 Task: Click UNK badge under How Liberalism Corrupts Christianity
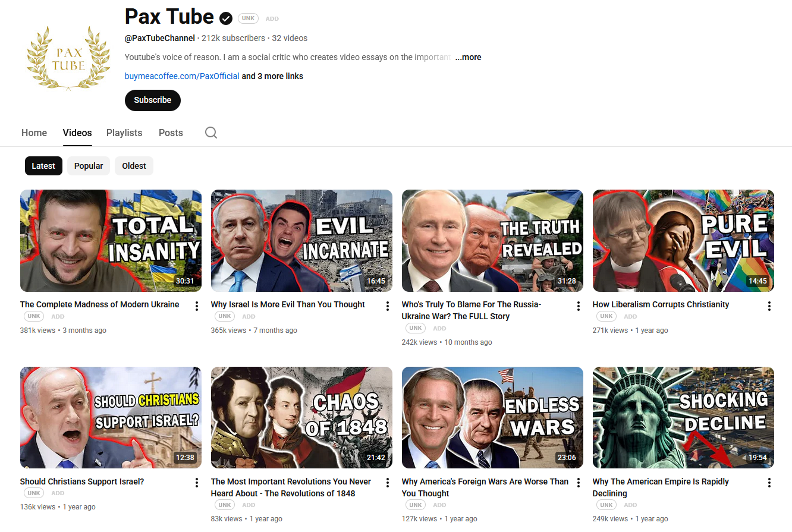pos(606,316)
